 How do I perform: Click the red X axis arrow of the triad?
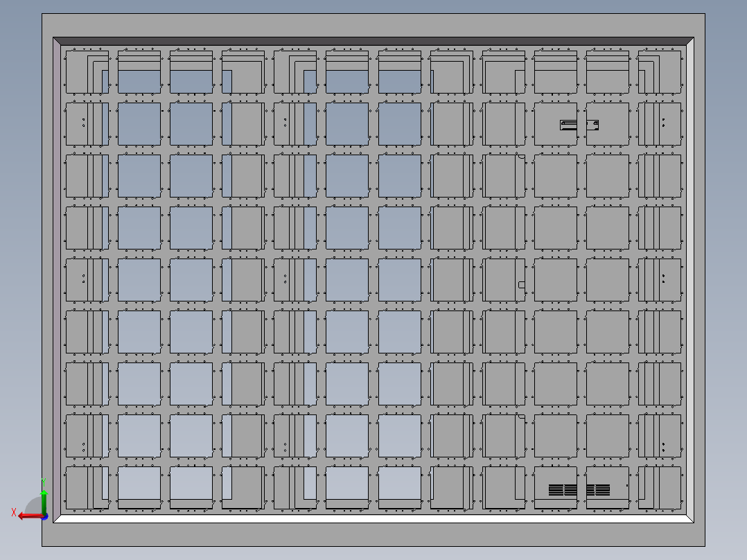(30, 516)
